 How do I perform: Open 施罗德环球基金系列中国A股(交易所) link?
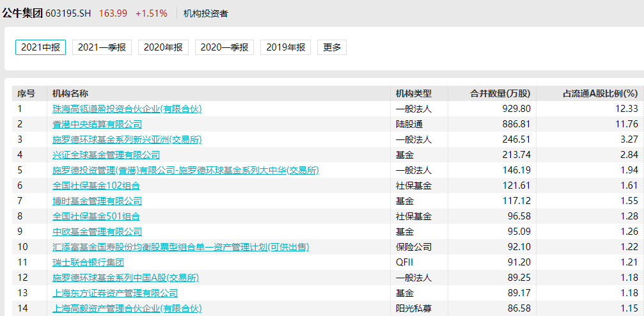[x=126, y=278]
